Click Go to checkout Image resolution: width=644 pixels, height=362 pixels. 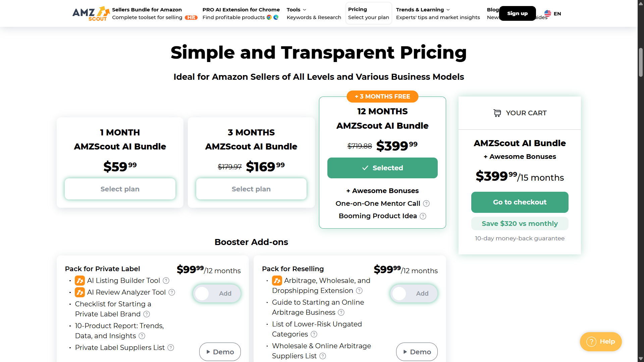coord(520,202)
